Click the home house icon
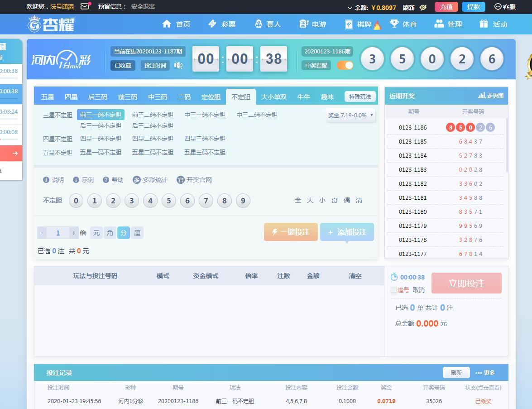This screenshot has height=409, width=532. [167, 24]
